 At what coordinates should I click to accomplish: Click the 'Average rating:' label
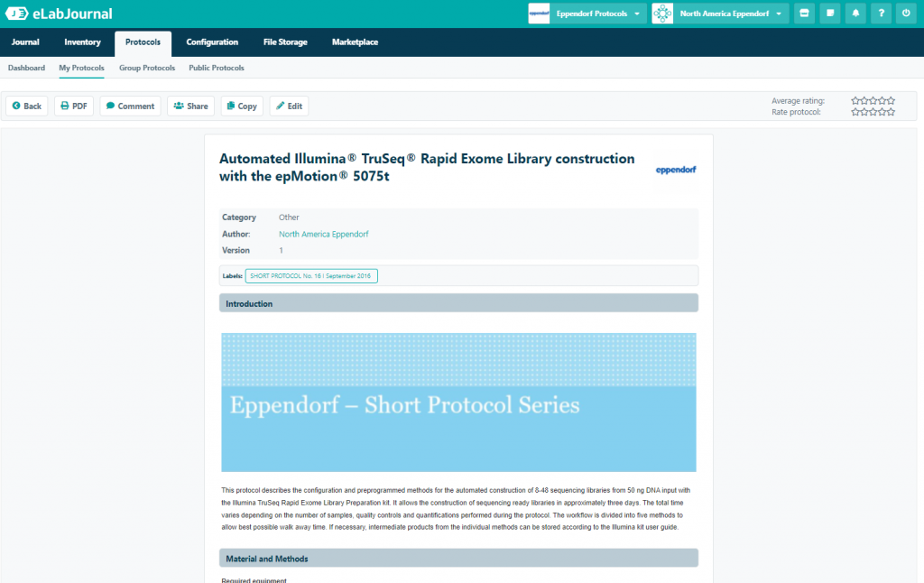798,101
